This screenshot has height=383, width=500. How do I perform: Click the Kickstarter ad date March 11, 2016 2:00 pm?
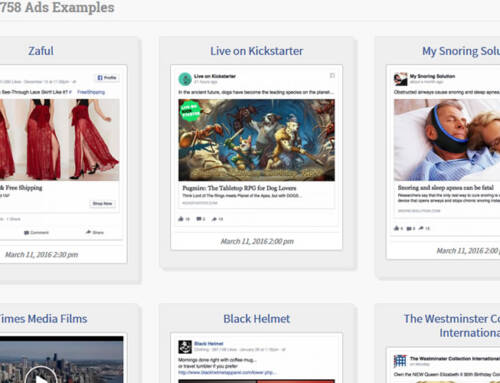pos(257,241)
